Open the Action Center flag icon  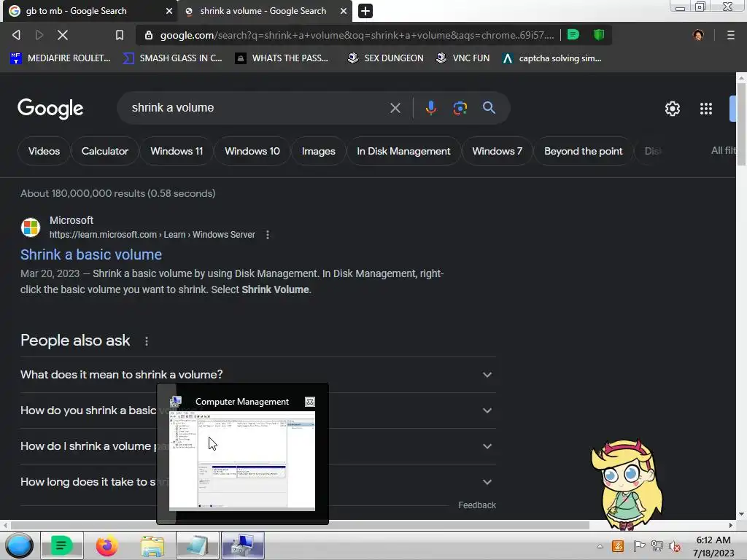(639, 546)
